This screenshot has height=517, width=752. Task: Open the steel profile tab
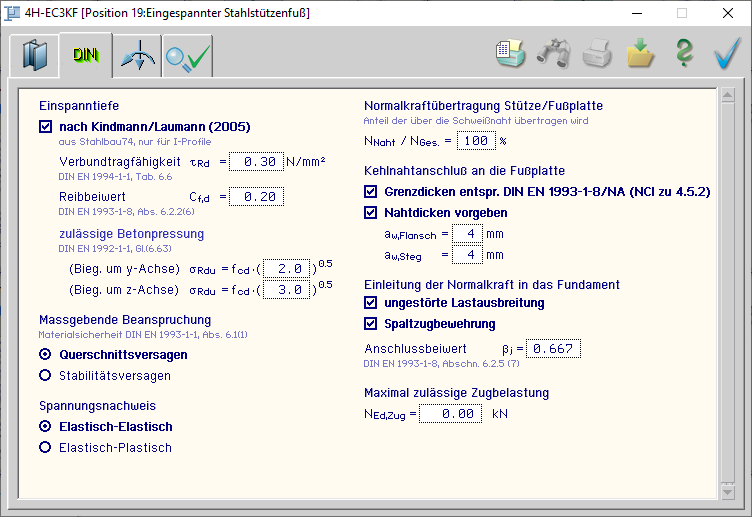[x=34, y=56]
